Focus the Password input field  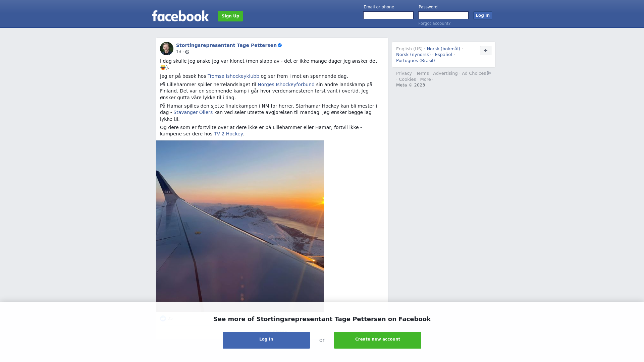[443, 15]
